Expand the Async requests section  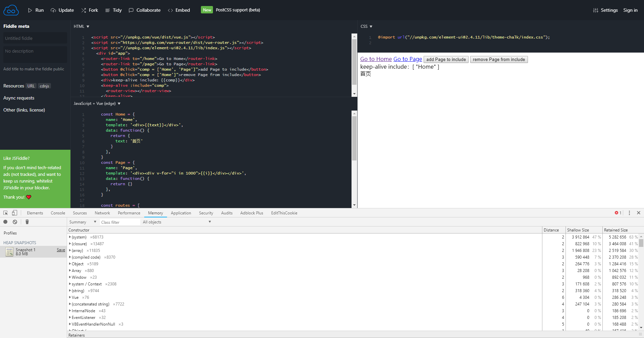19,98
